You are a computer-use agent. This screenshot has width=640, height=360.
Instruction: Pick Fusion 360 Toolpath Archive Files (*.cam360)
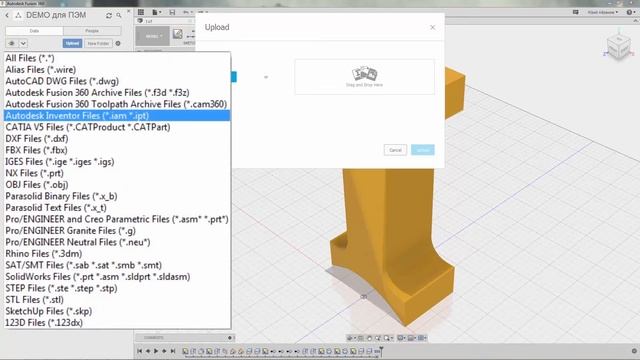tap(117, 104)
